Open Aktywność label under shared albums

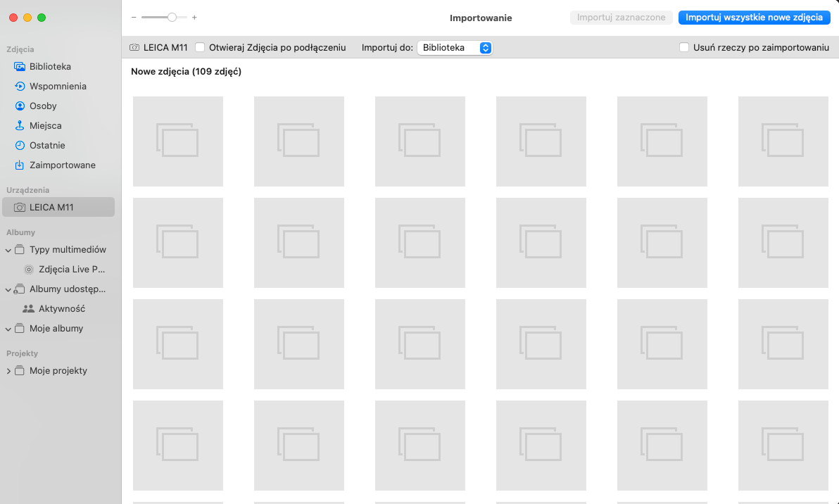click(61, 309)
